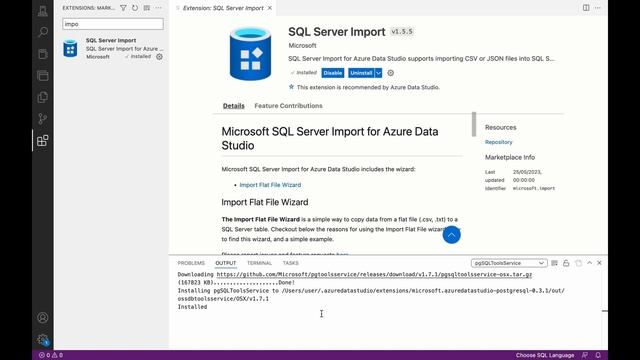Select the SQL Server Import extension list item
The width and height of the screenshot is (640, 360).
tap(111, 49)
